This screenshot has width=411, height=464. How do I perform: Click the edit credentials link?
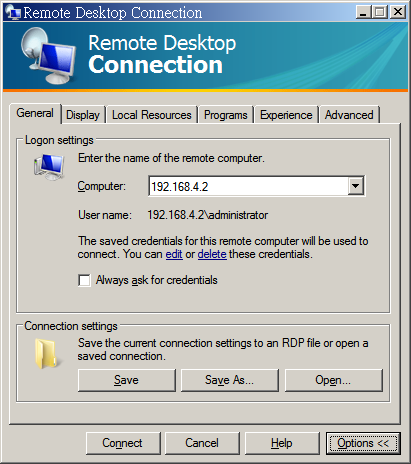[174, 254]
